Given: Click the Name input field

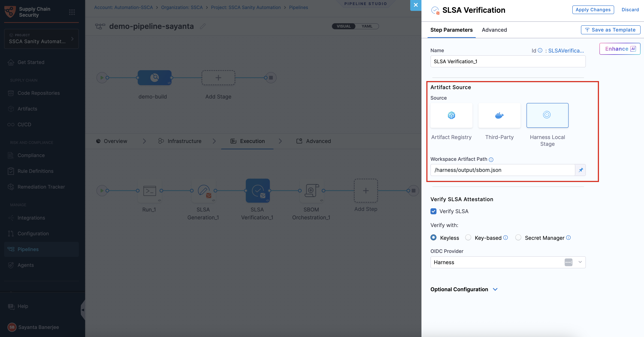Looking at the screenshot, I should (508, 62).
